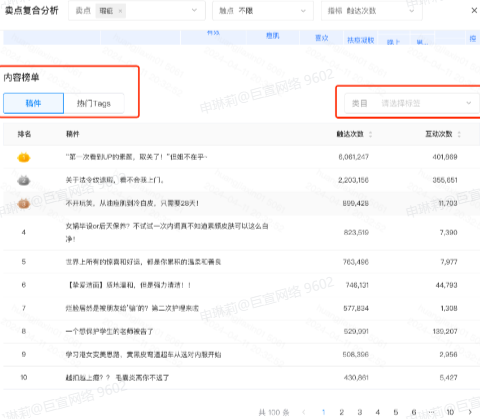Open article starting "第一次看到JP的素颜"
This screenshot has width=480, height=419.
(136, 157)
